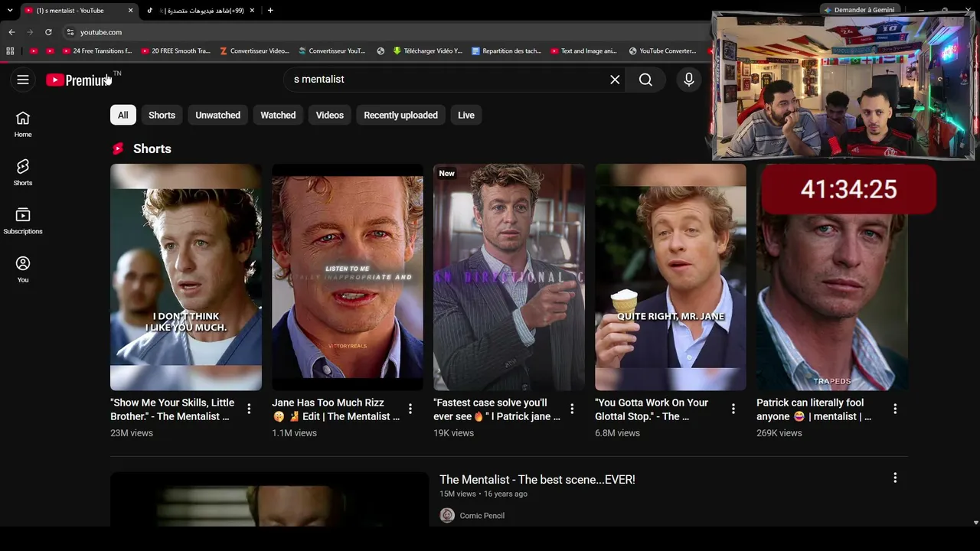Open short title "You Gotta Work On Your Glottal Stop."
Viewport: 980px width, 551px height.
pos(652,409)
